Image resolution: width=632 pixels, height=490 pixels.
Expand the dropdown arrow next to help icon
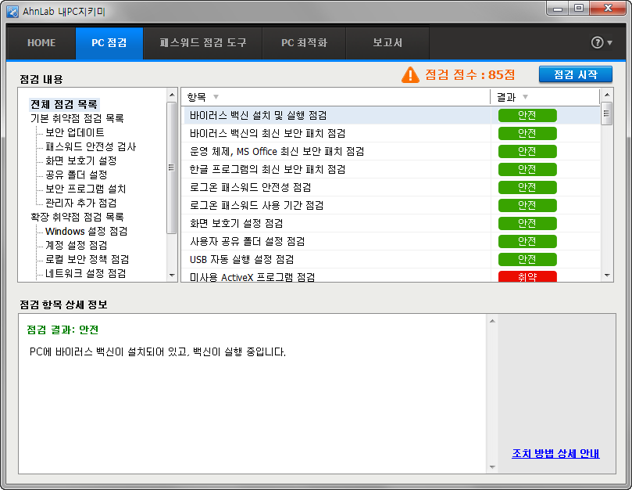pos(610,44)
